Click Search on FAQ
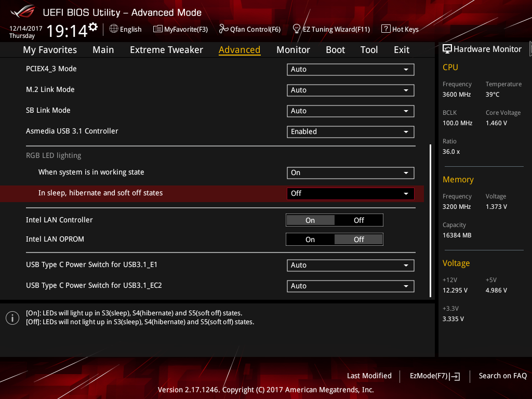The height and width of the screenshot is (399, 532). [x=502, y=376]
